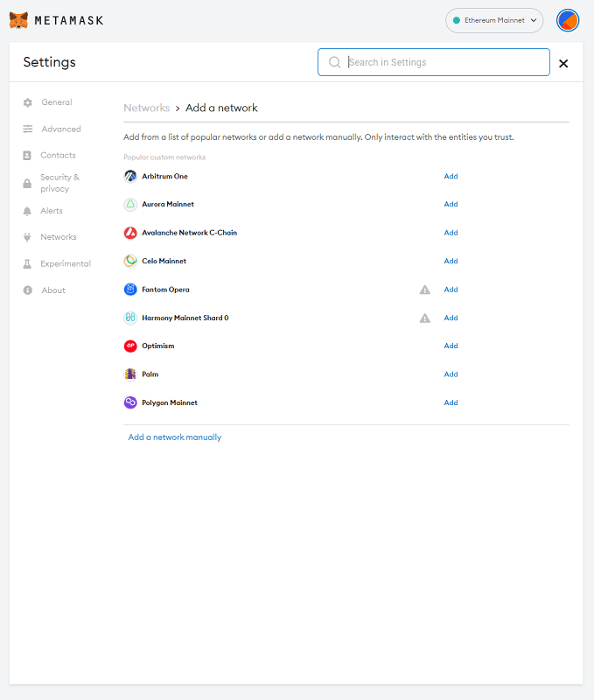Viewport: 594px width, 700px height.
Task: Click the Optimism logo
Action: 130,346
